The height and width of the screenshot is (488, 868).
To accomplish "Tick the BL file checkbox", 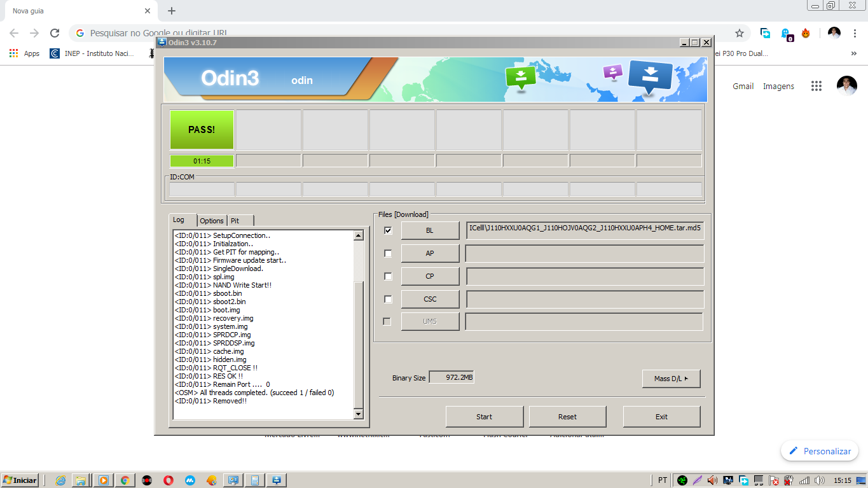I will pyautogui.click(x=388, y=230).
